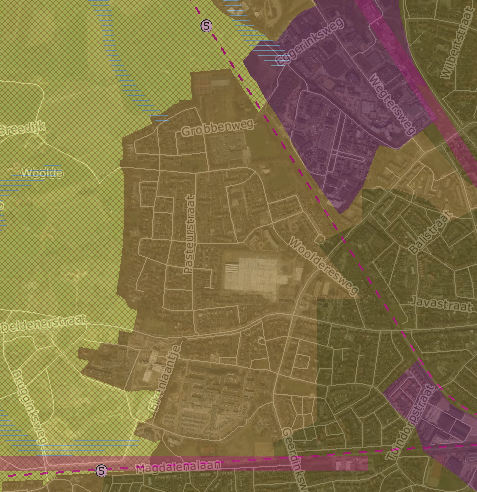Click the Javastraat street label
Image resolution: width=477 pixels, height=492 pixels.
coord(441,304)
